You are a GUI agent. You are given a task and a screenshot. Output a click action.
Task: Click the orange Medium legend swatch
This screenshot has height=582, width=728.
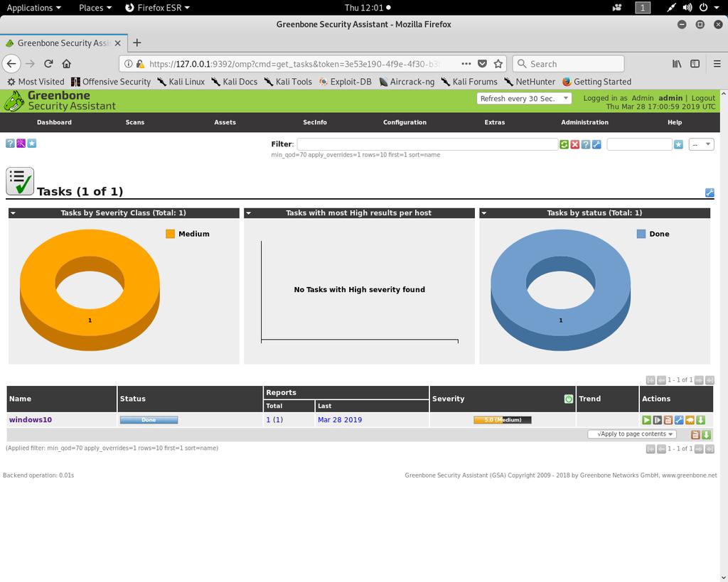pos(171,234)
